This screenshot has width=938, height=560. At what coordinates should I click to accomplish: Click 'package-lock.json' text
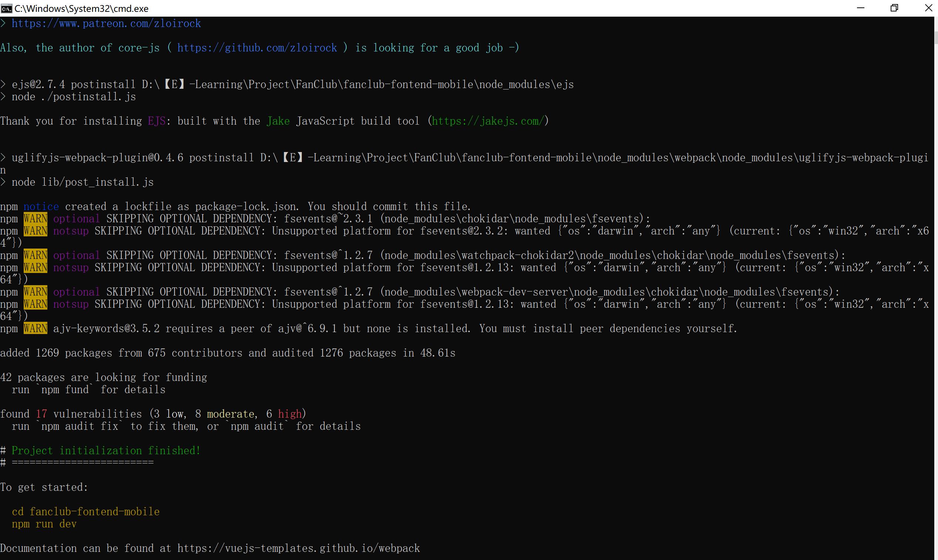pos(245,207)
